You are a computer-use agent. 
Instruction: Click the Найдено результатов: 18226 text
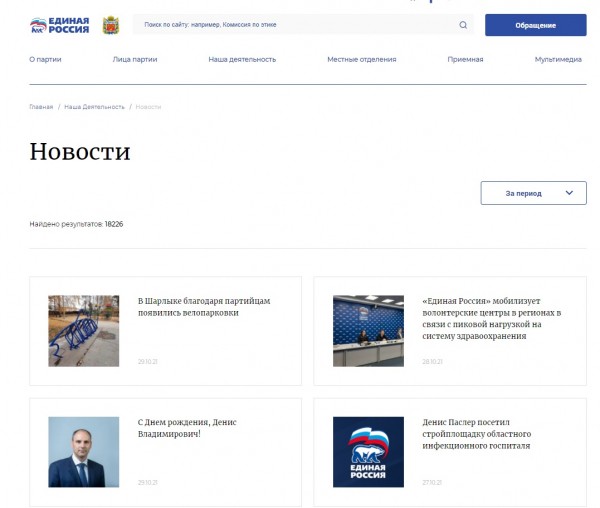[x=76, y=224]
